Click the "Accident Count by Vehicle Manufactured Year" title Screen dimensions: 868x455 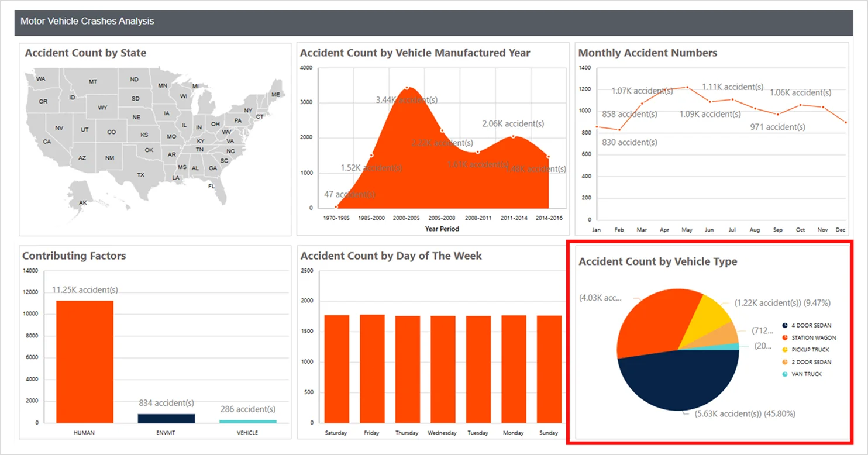(x=415, y=53)
